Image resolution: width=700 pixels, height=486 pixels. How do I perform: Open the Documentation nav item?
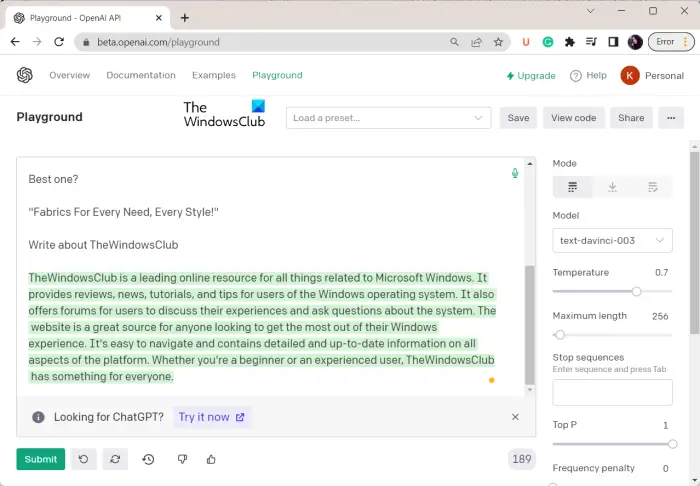tap(141, 75)
